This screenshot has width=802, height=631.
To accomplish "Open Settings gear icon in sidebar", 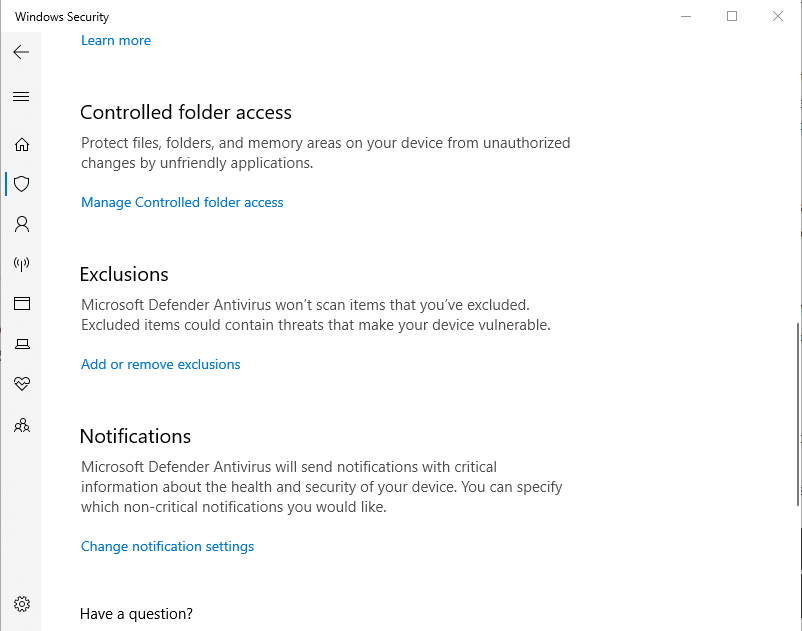I will pyautogui.click(x=21, y=604).
